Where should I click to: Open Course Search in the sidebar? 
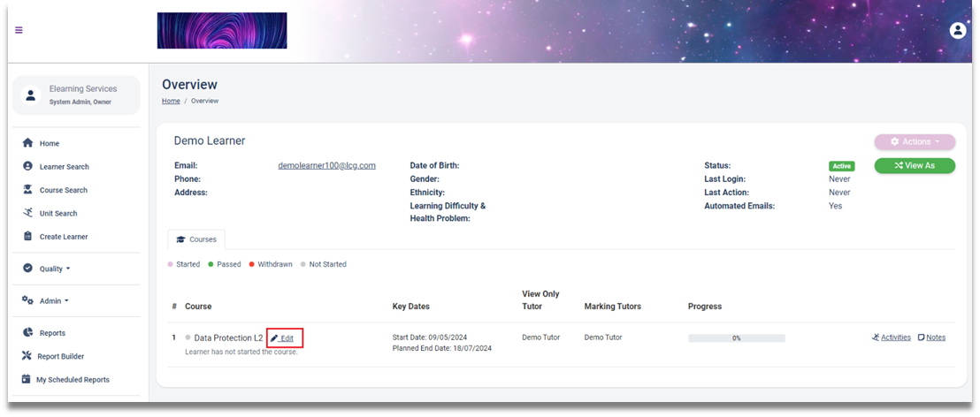point(64,191)
